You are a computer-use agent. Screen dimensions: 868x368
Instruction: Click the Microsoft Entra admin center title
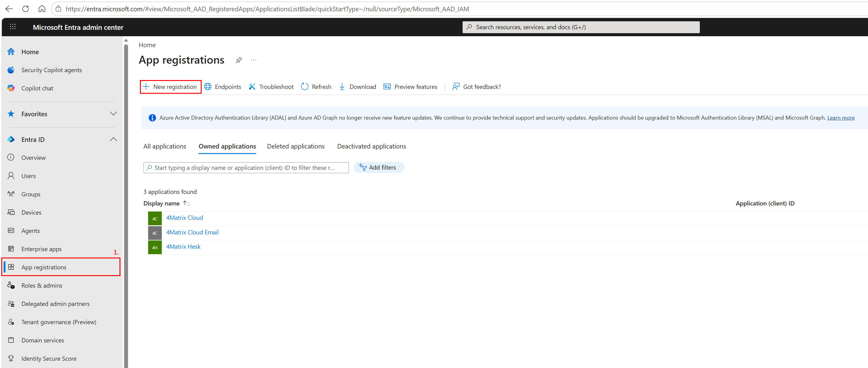(78, 27)
